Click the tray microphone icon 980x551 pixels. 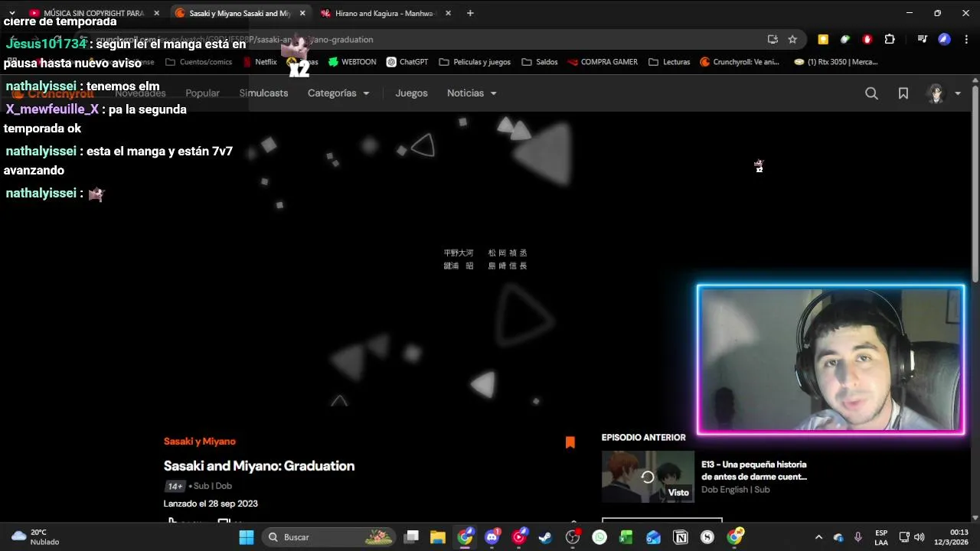[858, 537]
